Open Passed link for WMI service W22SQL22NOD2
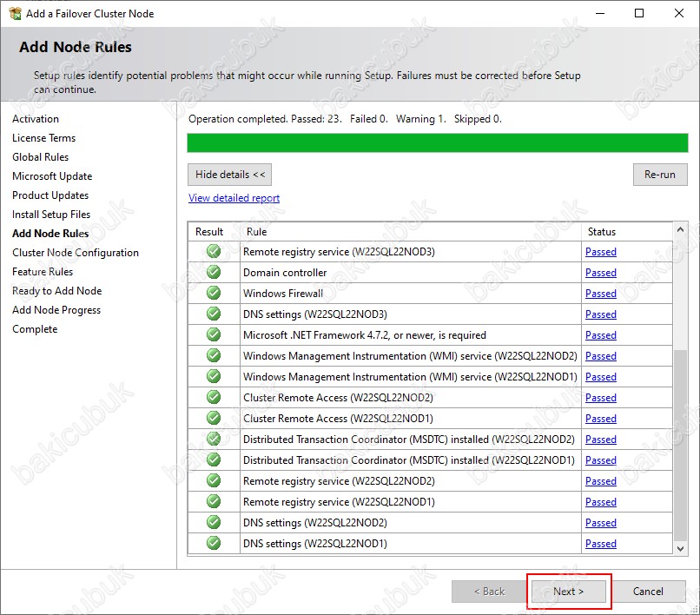 [x=600, y=356]
